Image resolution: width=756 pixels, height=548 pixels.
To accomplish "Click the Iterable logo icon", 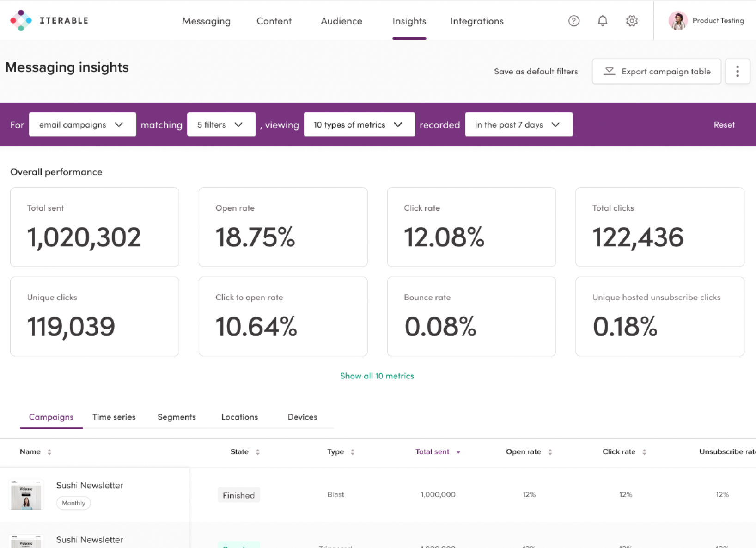I will point(21,20).
